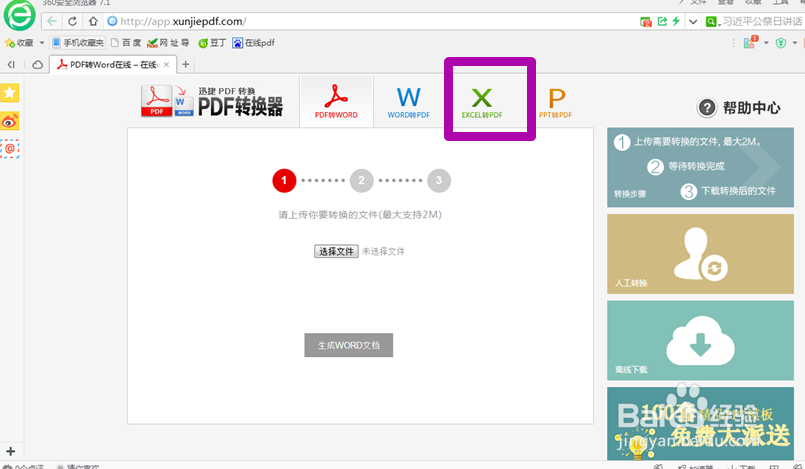Image resolution: width=805 pixels, height=469 pixels.
Task: Open the mail @ icon in sidebar
Action: pos(10,149)
